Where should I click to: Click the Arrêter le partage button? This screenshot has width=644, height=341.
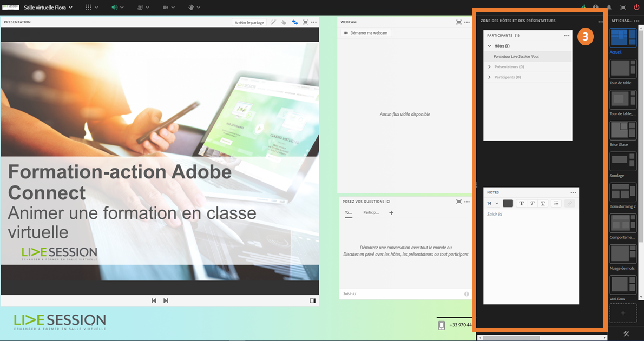249,22
